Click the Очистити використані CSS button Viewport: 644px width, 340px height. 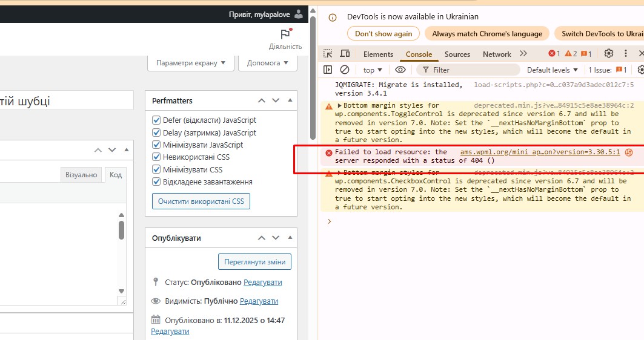click(201, 201)
